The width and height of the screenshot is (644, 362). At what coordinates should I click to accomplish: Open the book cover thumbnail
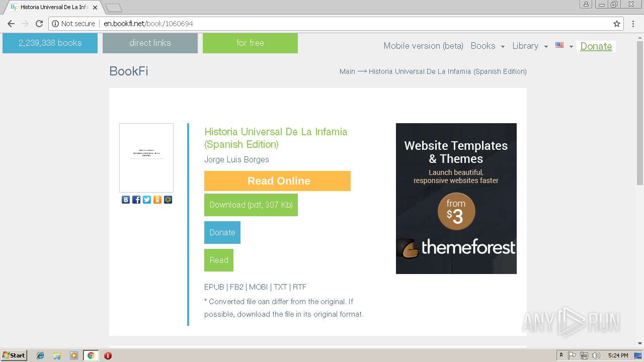pos(146,158)
